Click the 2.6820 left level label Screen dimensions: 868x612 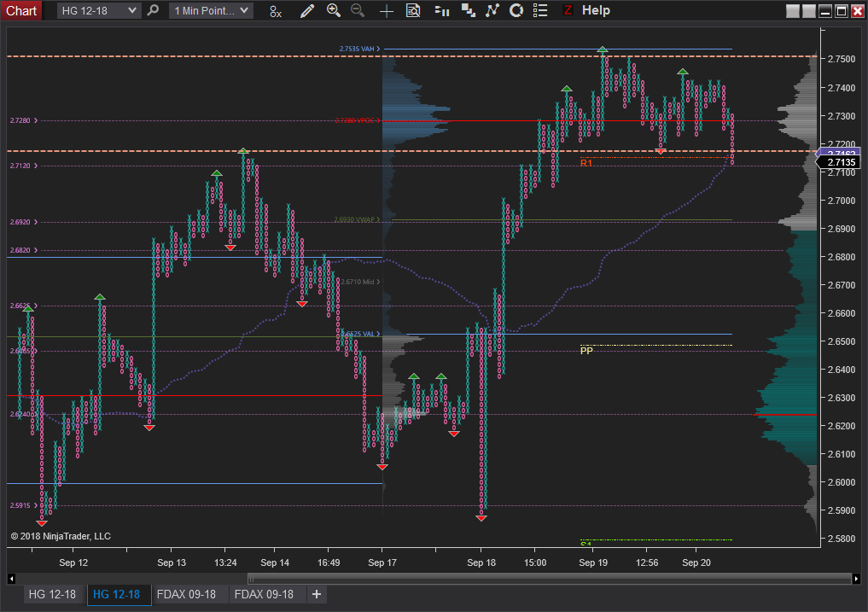[24, 250]
